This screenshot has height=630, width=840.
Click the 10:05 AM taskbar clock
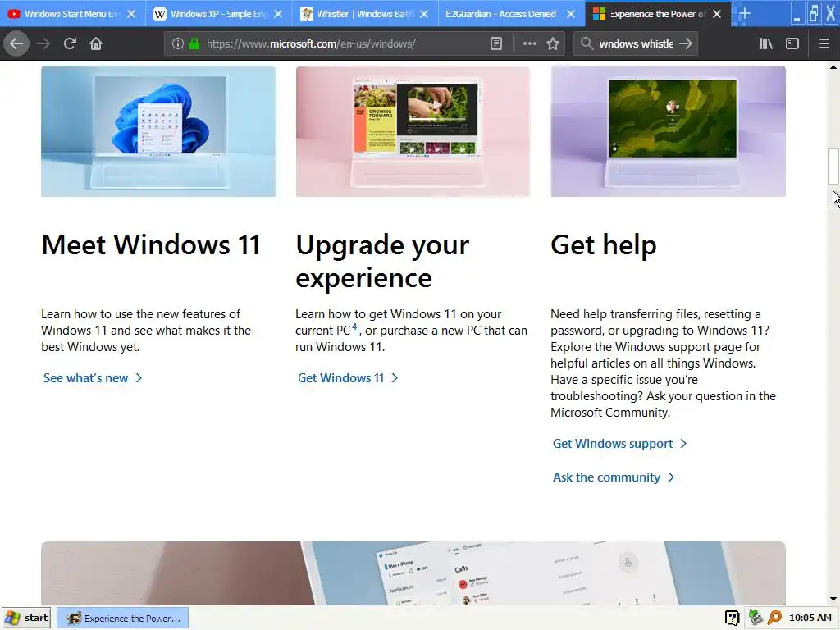pyautogui.click(x=810, y=619)
